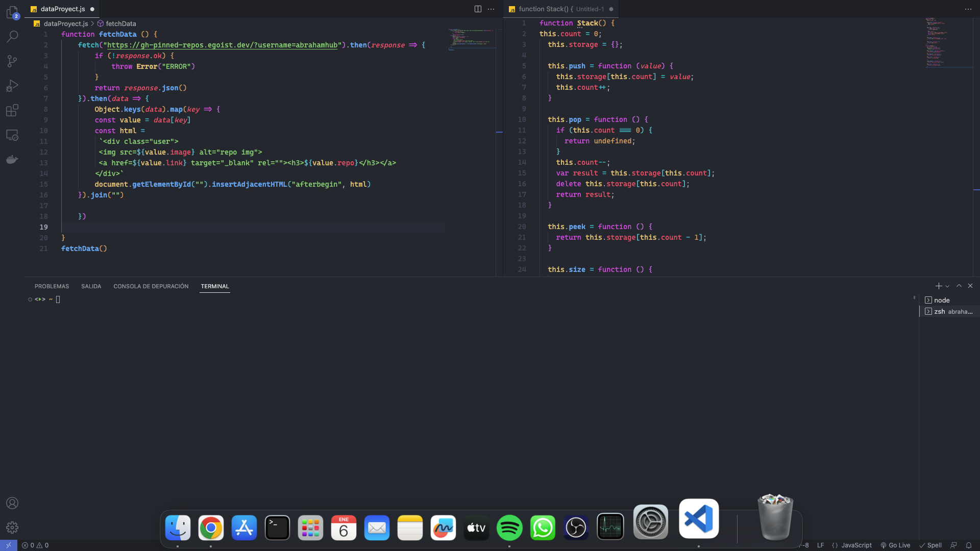This screenshot has width=980, height=551.
Task: Open Freeform from the Dock
Action: [443, 528]
